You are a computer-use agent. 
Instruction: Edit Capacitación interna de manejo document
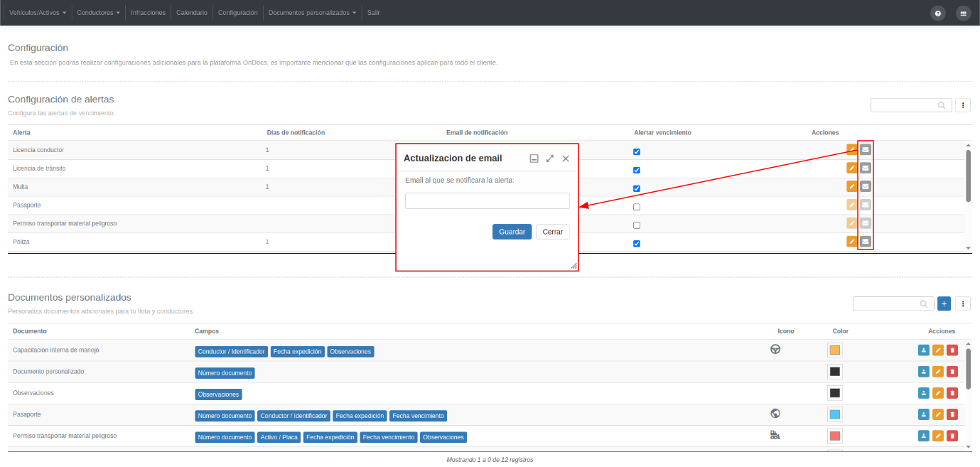tap(938, 350)
